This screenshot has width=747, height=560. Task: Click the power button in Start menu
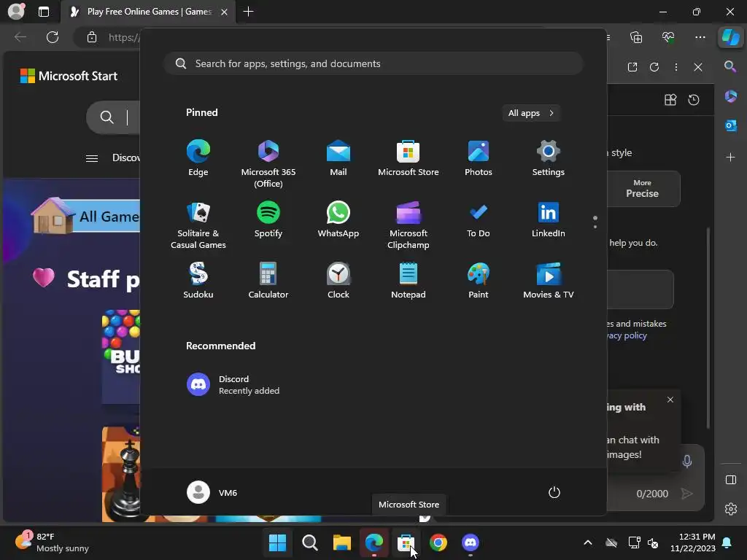(554, 492)
